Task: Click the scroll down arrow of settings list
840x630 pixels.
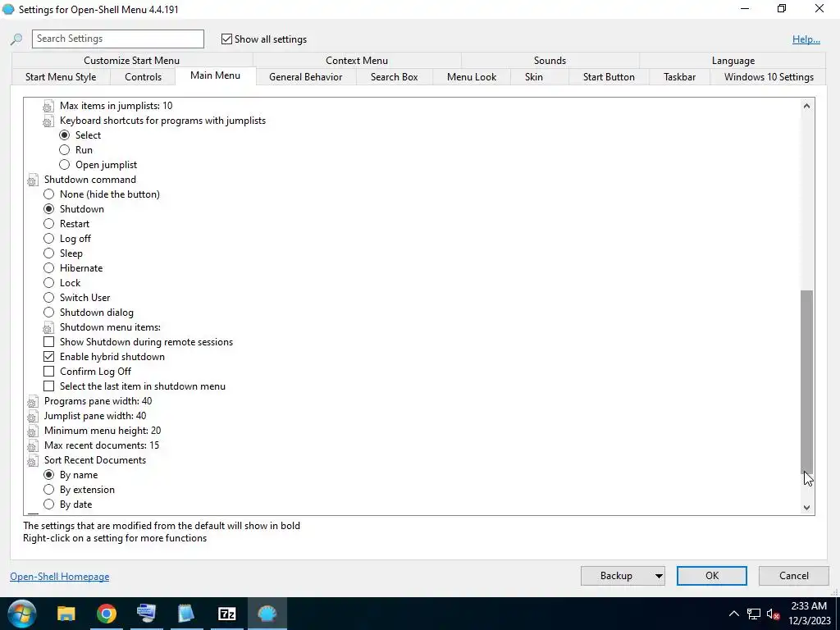Action: [x=807, y=507]
